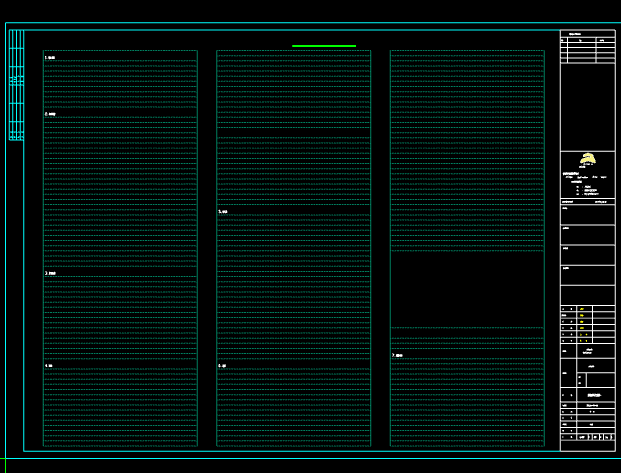This screenshot has height=473, width=621.
Task: Select section heading number 1 in left column
Action: [x=50, y=58]
